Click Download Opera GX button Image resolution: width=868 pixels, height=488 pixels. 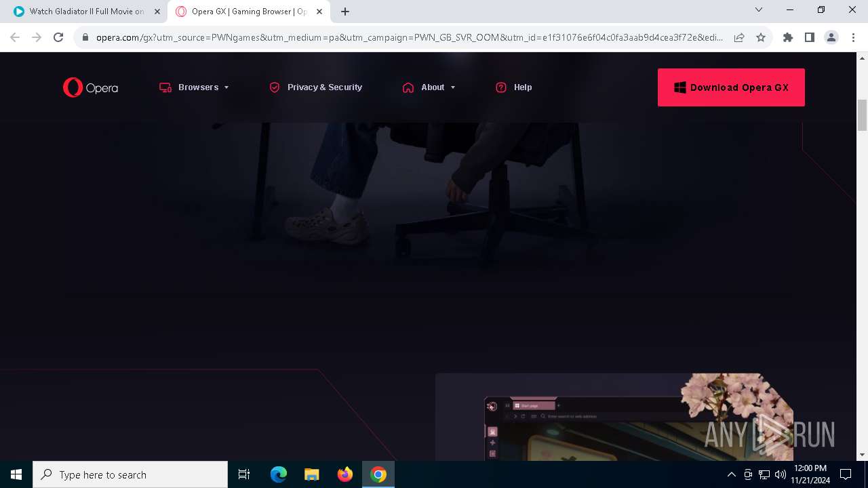(x=731, y=87)
